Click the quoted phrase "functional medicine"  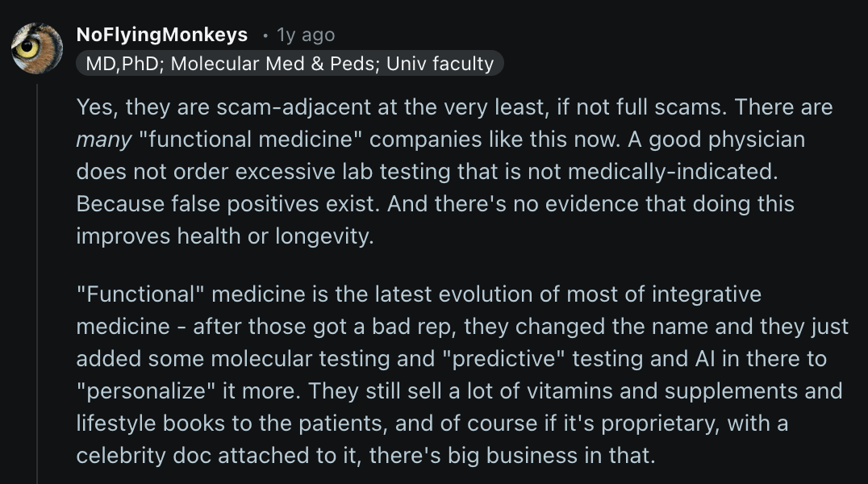(x=250, y=139)
